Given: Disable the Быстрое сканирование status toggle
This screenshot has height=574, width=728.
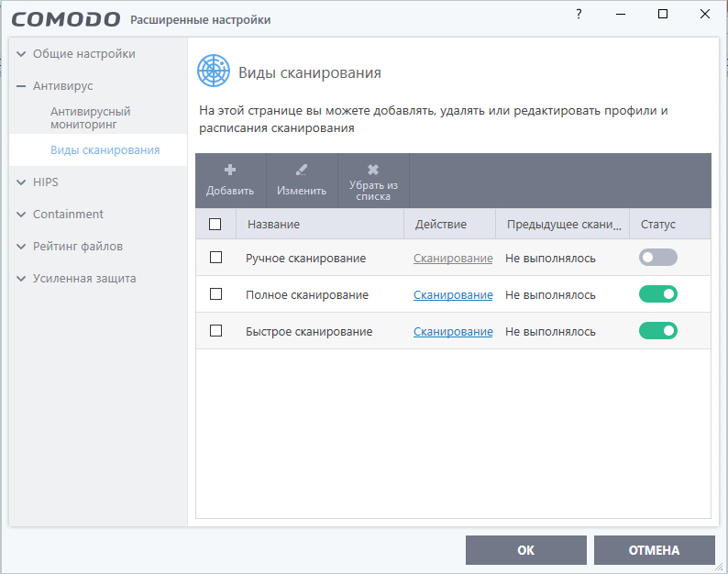Looking at the screenshot, I should [658, 331].
